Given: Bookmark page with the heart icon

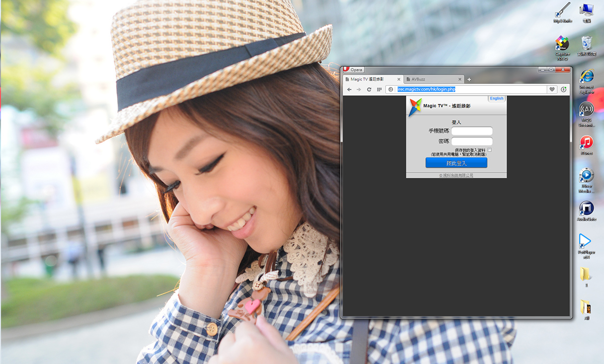Looking at the screenshot, I should pyautogui.click(x=552, y=90).
